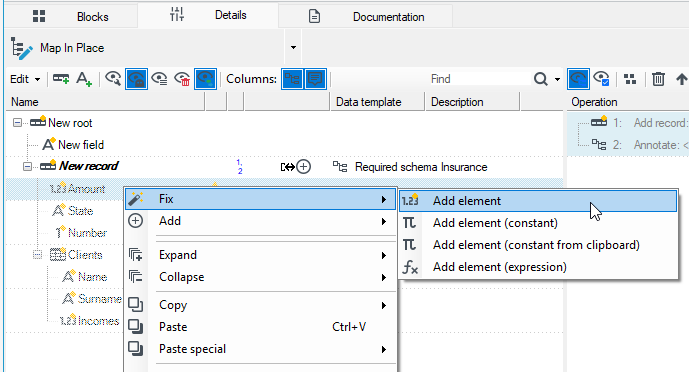Select the New field tree item

pos(81,144)
